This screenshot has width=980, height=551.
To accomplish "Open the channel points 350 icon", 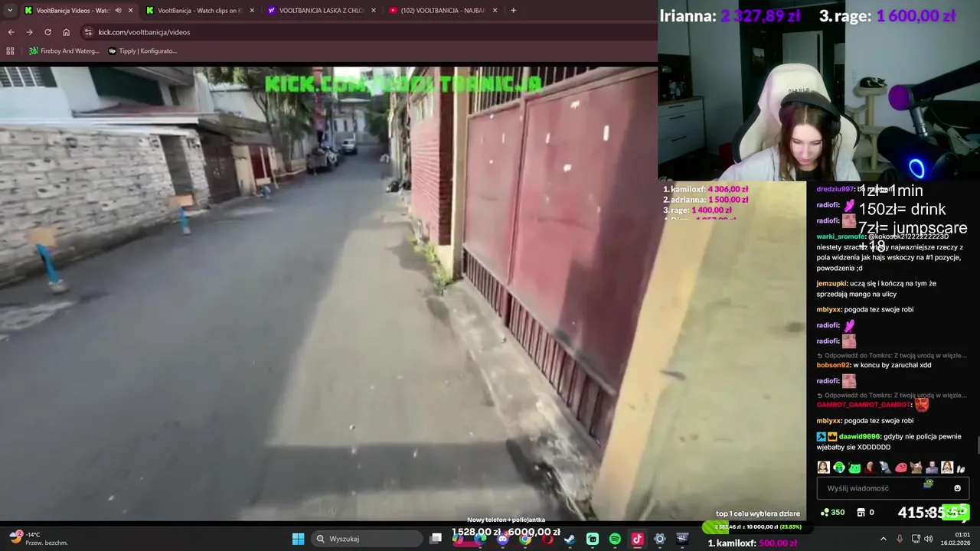I will 832,512.
